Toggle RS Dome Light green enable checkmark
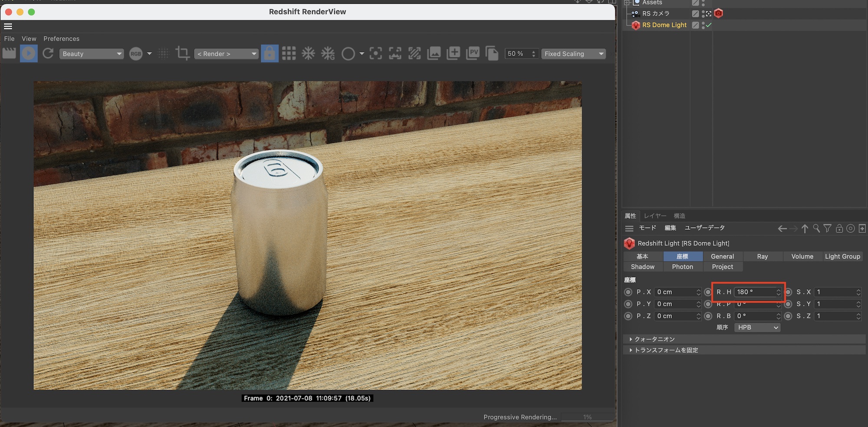Viewport: 868px width, 427px height. click(709, 25)
